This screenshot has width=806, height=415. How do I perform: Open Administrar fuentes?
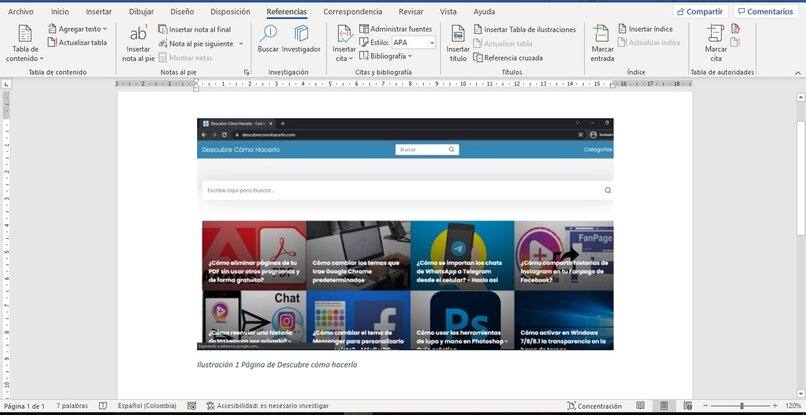pyautogui.click(x=396, y=29)
